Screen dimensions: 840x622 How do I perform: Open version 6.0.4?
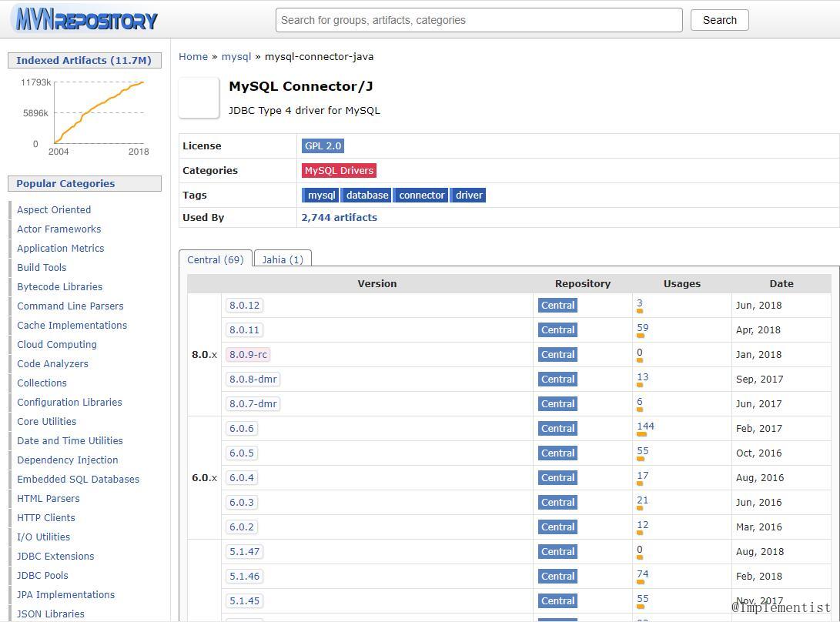tap(242, 478)
